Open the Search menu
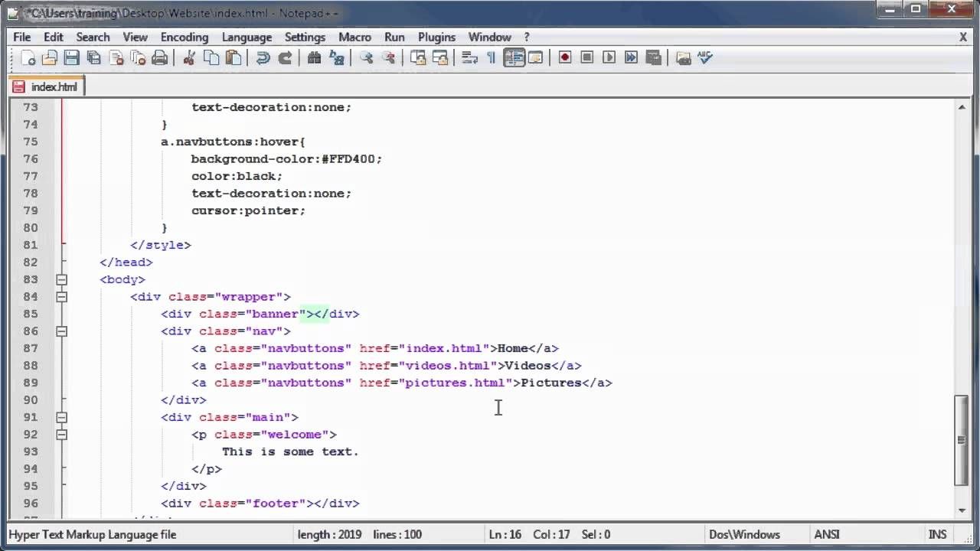Image resolution: width=980 pixels, height=551 pixels. click(93, 37)
